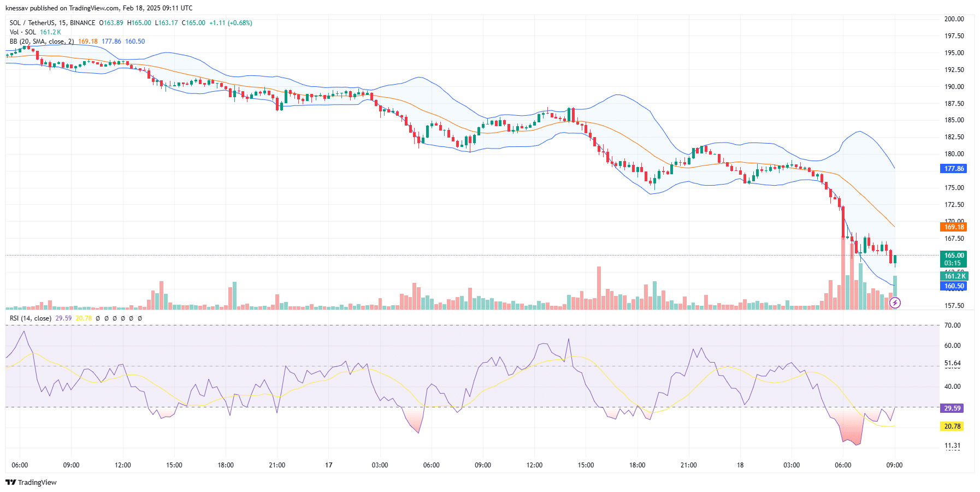Click the blue 177.86 tag on the price axis
Image resolution: width=980 pixels, height=492 pixels.
tap(954, 169)
